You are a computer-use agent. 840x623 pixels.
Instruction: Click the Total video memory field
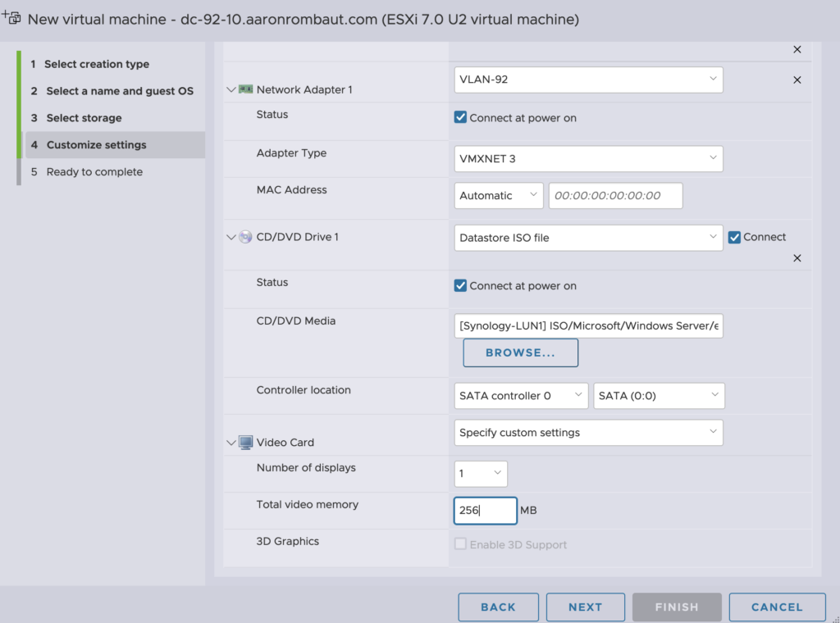[485, 511]
